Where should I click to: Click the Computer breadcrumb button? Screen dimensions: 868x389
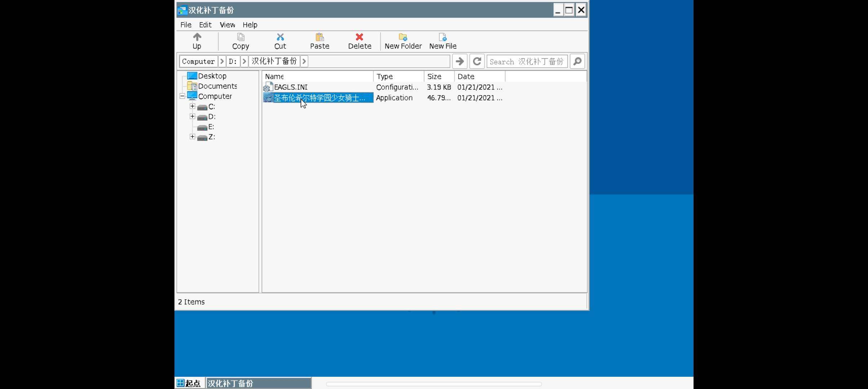(x=198, y=61)
